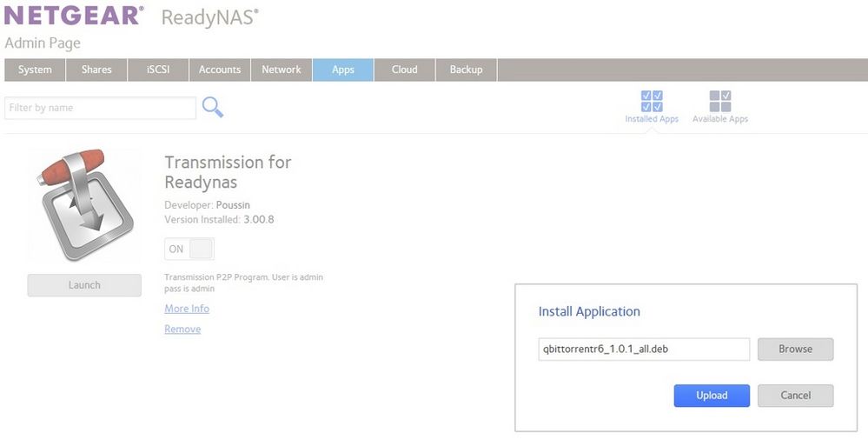This screenshot has height=446, width=868.
Task: Click the NETGEAR logo
Action: click(x=72, y=16)
